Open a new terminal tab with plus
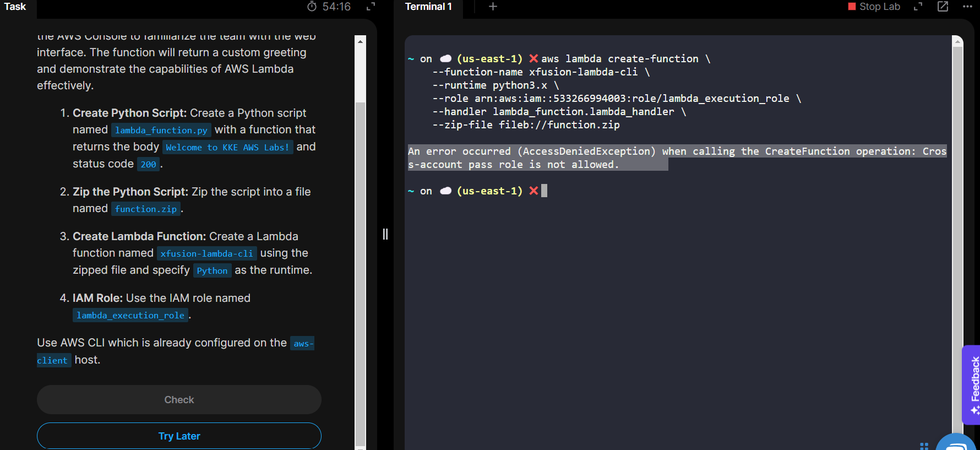Screen dimensions: 980x450 493,7
